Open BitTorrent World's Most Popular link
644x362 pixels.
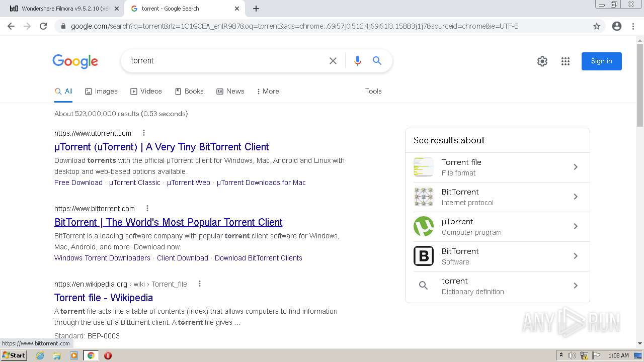click(169, 222)
